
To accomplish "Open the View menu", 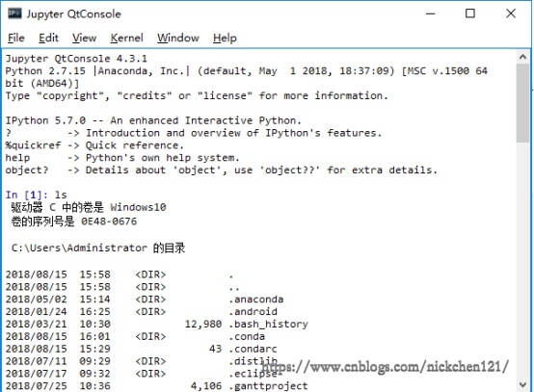I will (84, 38).
